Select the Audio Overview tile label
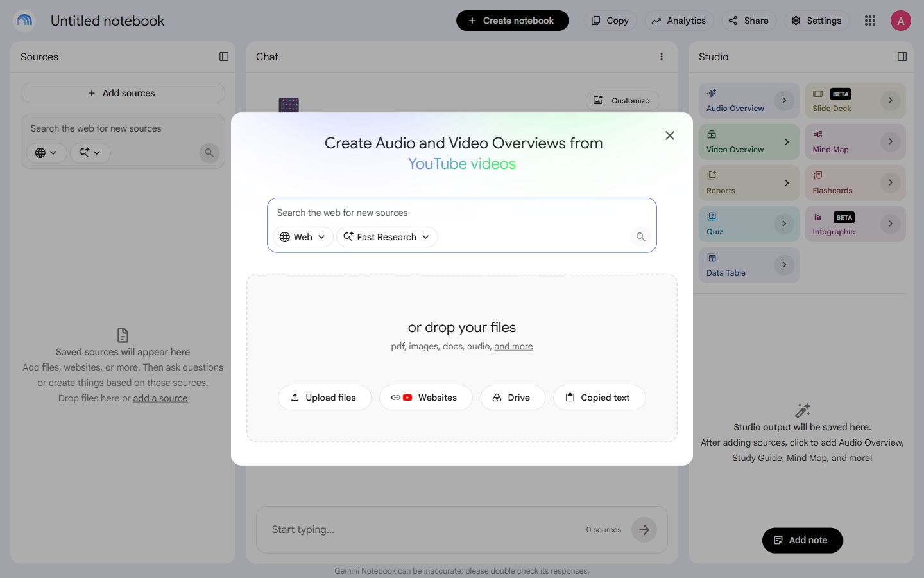The height and width of the screenshot is (578, 924). [x=735, y=109]
